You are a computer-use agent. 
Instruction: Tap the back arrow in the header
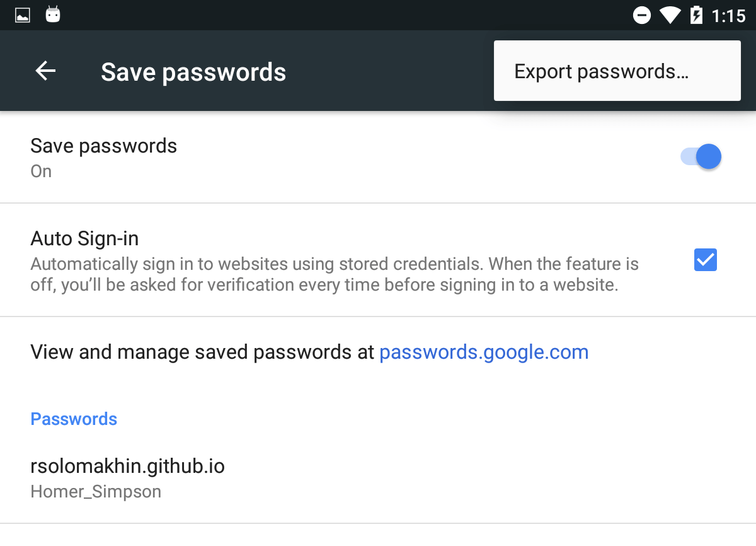(45, 71)
